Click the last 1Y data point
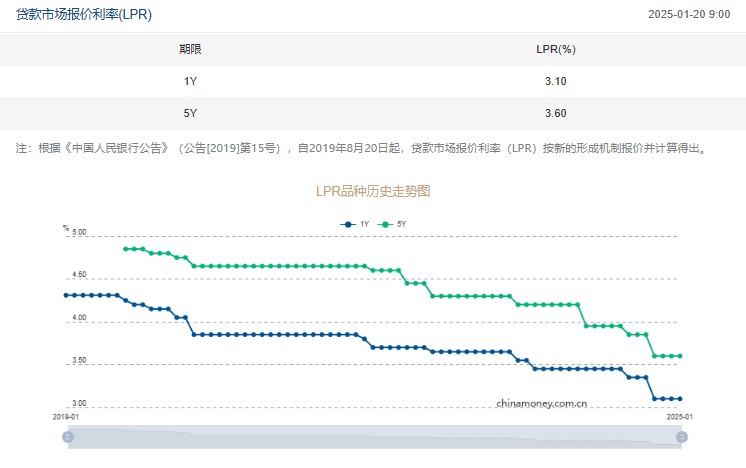Image resolution: width=746 pixels, height=468 pixels. point(680,399)
